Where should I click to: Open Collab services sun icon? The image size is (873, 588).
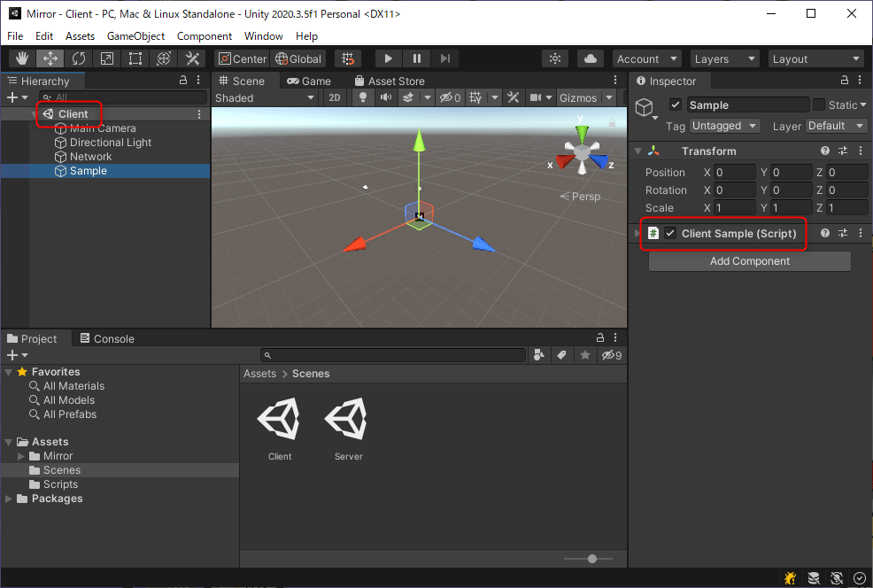point(555,58)
